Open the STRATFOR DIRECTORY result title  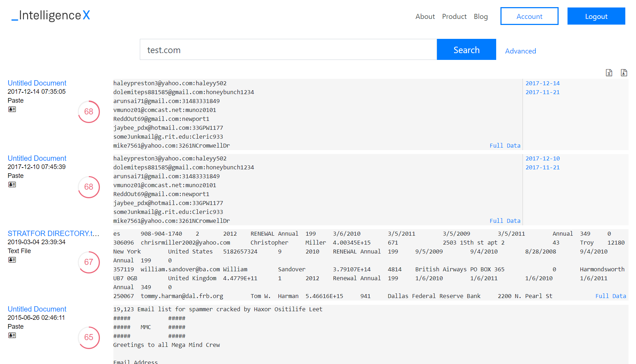(54, 234)
